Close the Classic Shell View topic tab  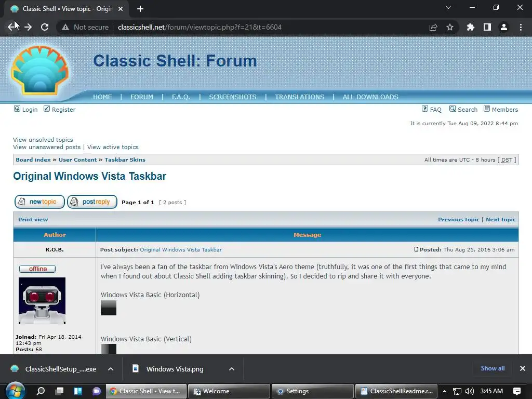(121, 9)
